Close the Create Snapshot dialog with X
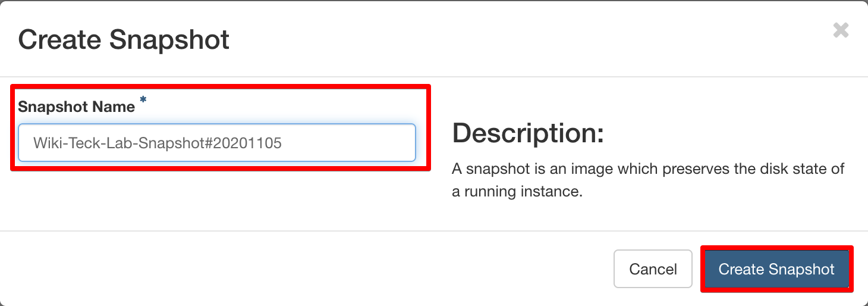Screen dimensions: 868x306 (x=841, y=30)
